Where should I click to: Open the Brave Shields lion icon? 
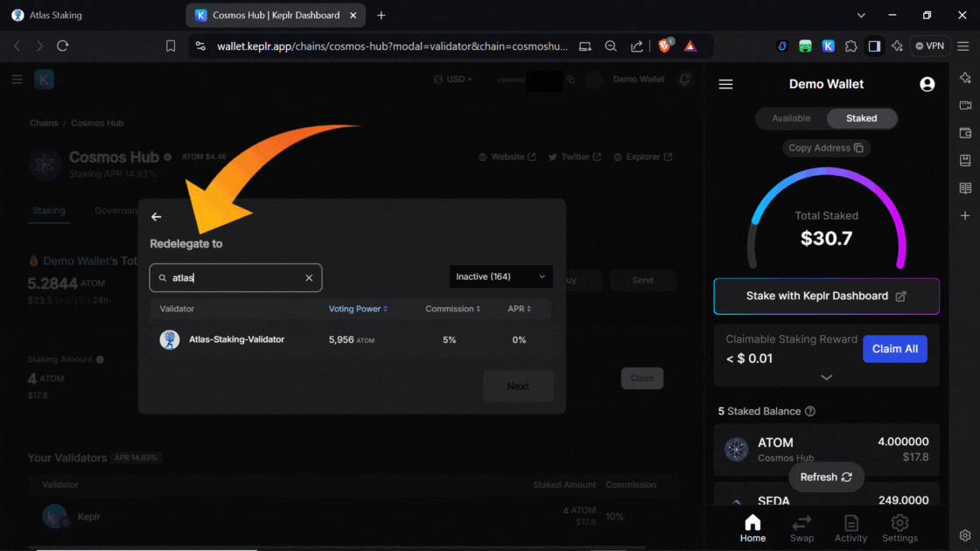pos(664,46)
